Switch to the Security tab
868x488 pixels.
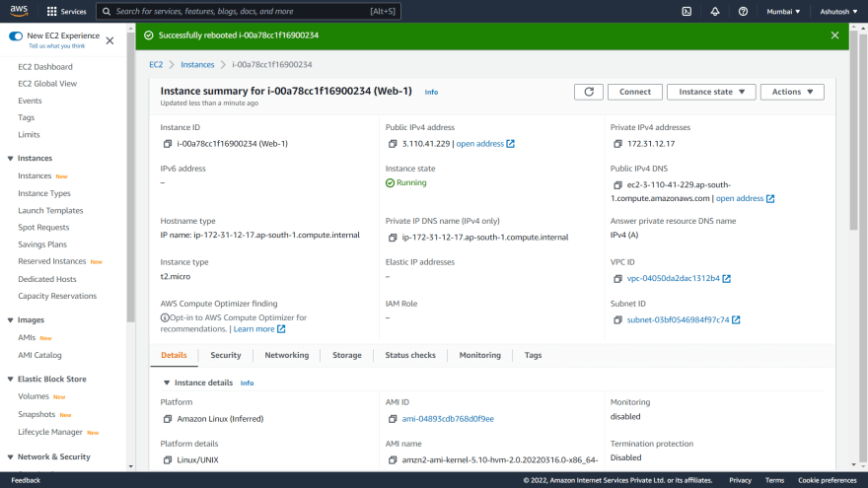tap(225, 355)
